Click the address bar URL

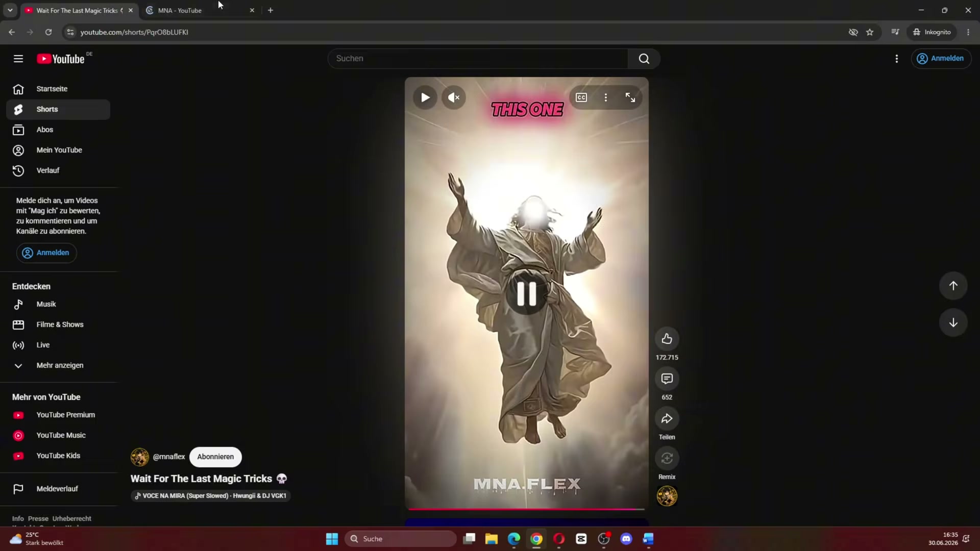(134, 32)
